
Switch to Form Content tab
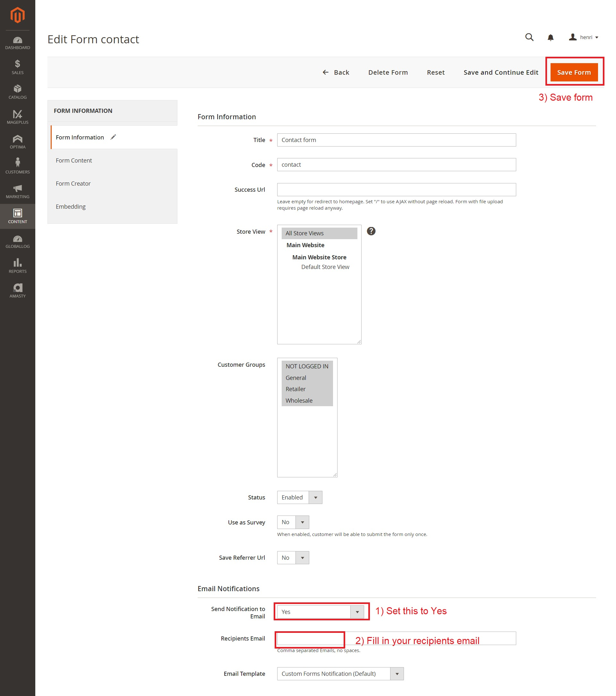point(74,160)
